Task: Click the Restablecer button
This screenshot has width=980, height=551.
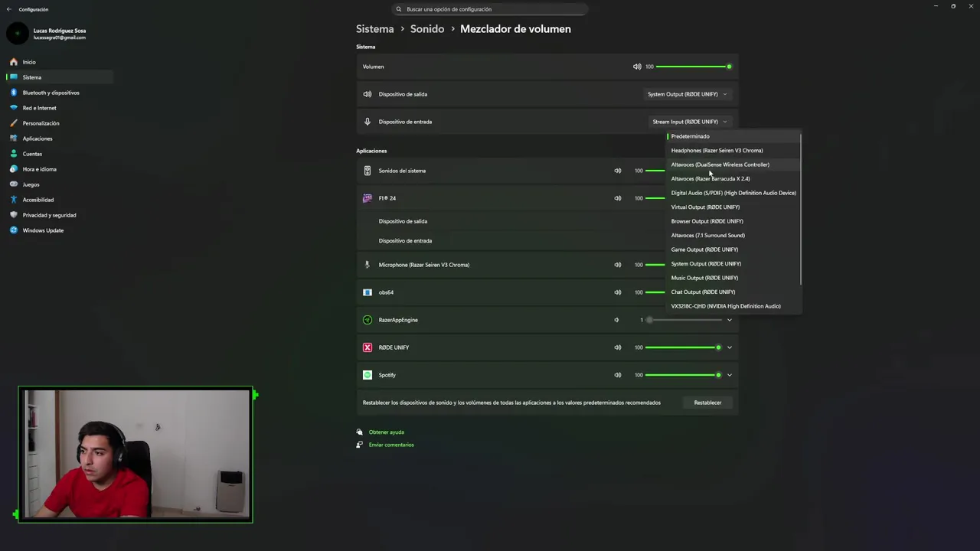Action: click(707, 403)
